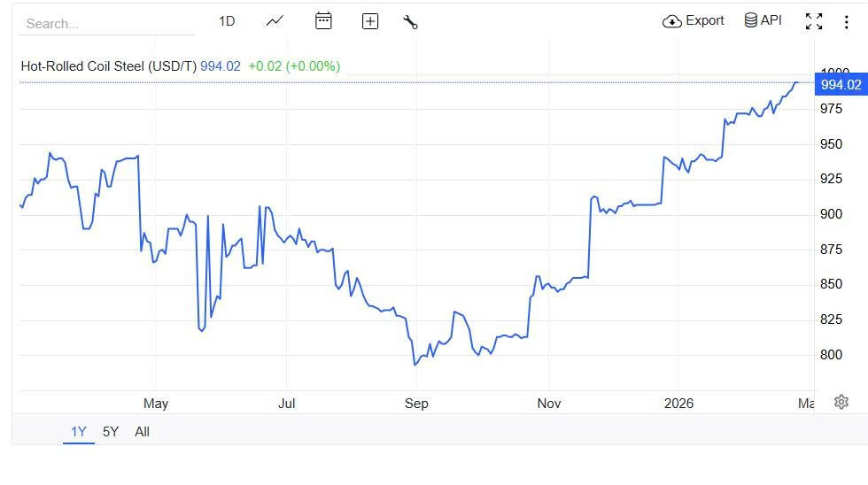Image resolution: width=868 pixels, height=485 pixels.
Task: Click the 2026 marker on time axis
Action: coord(678,404)
